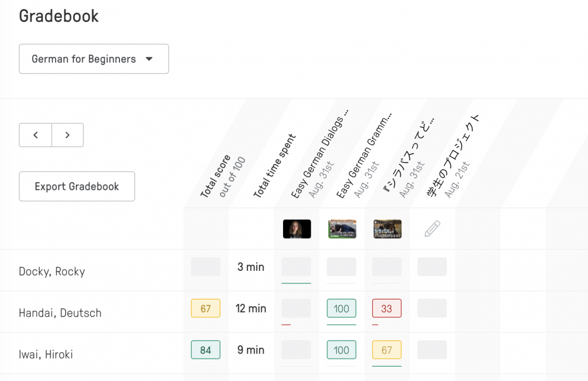Image resolution: width=588 pixels, height=381 pixels.
Task: Click the right pagination arrow
Action: click(67, 135)
